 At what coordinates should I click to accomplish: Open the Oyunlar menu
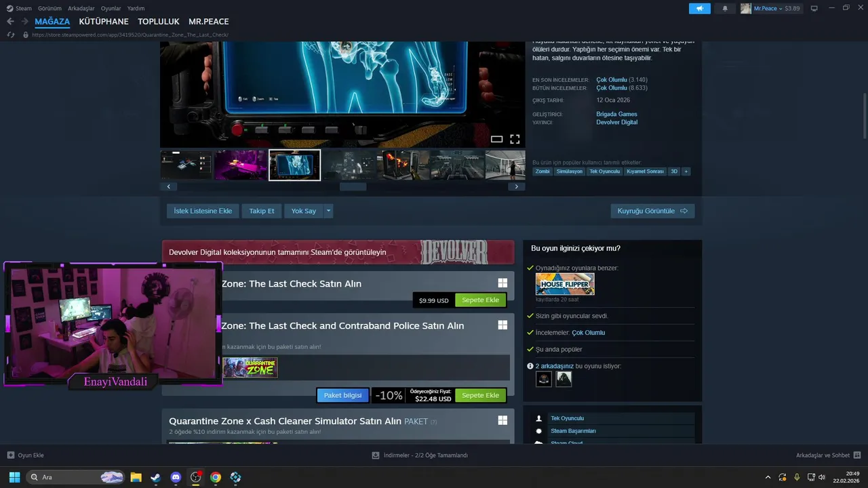click(x=111, y=8)
